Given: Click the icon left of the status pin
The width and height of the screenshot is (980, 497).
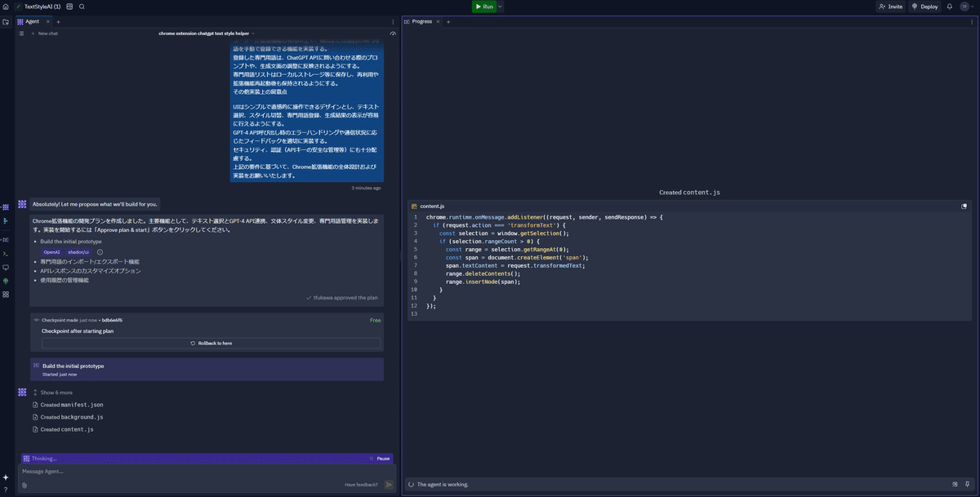Looking at the screenshot, I should 955,485.
